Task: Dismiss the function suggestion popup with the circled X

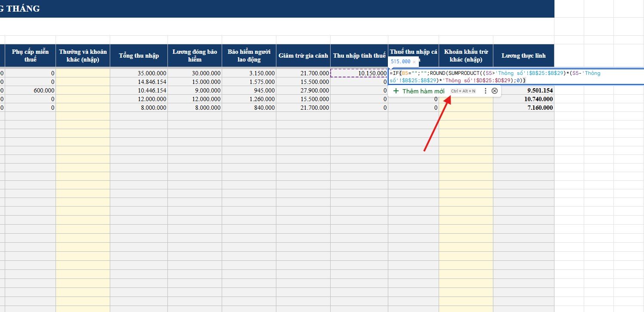Action: coord(495,91)
